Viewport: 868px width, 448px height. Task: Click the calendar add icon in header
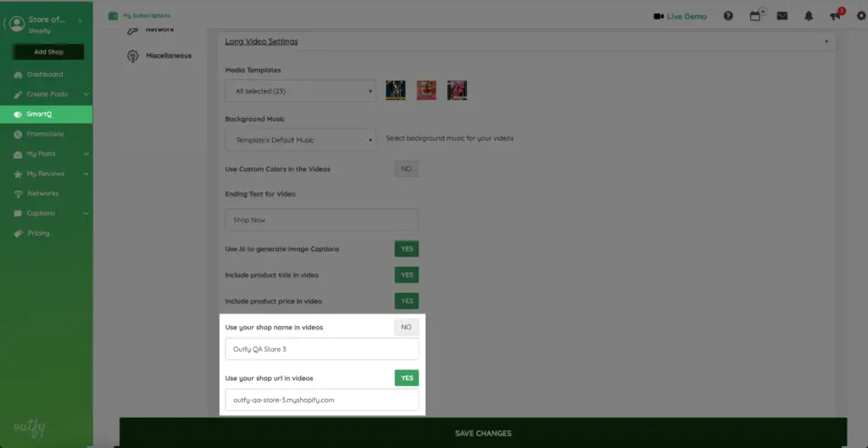[755, 16]
